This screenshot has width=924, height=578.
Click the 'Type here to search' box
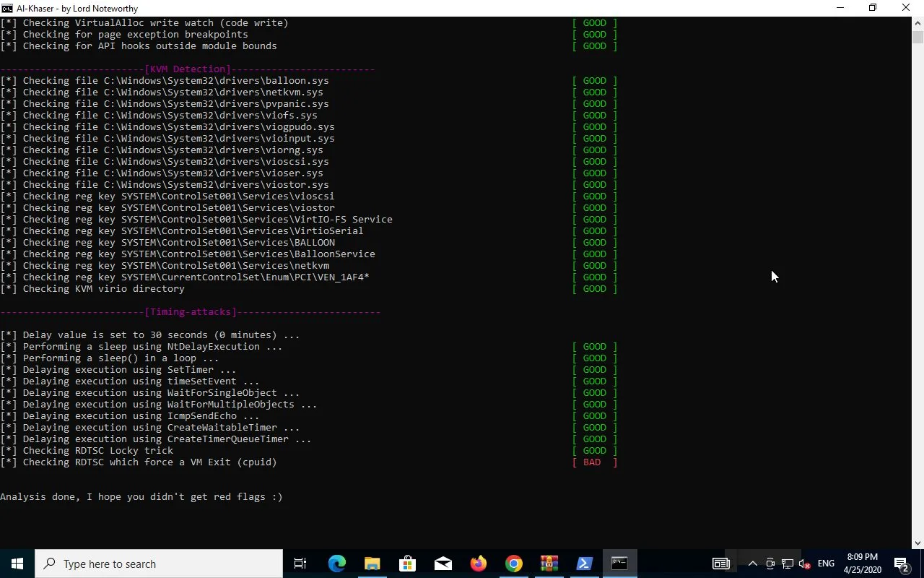(159, 564)
